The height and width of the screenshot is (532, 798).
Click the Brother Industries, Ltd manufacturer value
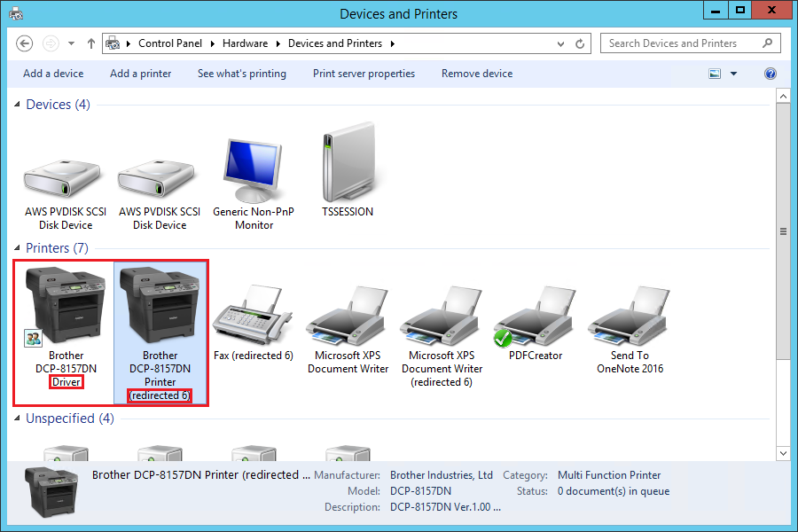(x=442, y=475)
